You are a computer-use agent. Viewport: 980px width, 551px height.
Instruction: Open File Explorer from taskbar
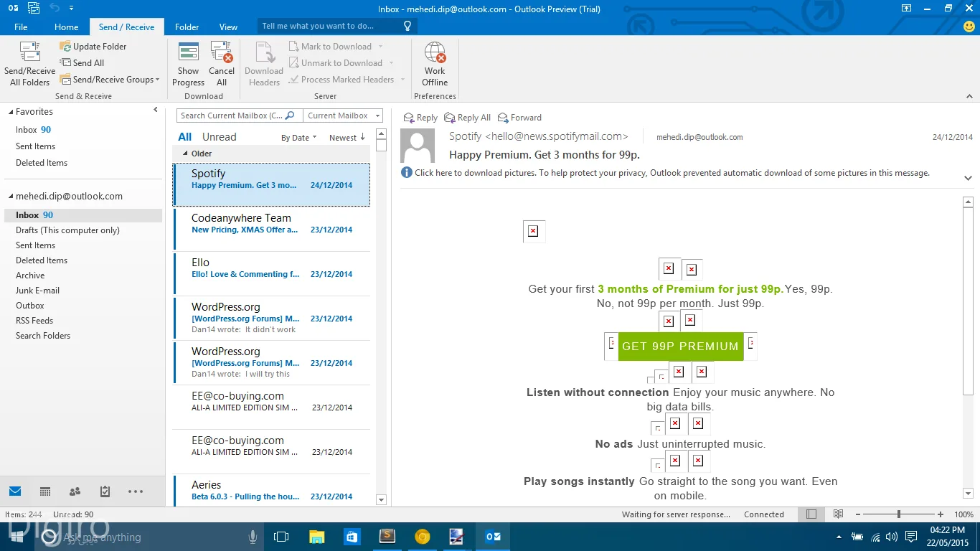pyautogui.click(x=316, y=537)
